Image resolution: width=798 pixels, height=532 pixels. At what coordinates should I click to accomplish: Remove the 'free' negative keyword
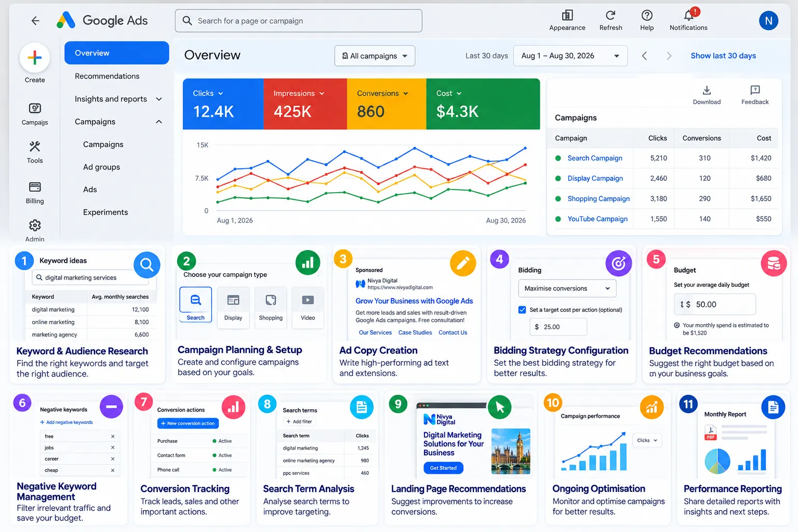113,436
